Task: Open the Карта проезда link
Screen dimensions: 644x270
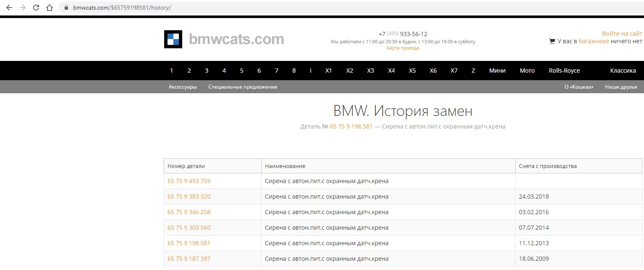Action: [x=403, y=48]
